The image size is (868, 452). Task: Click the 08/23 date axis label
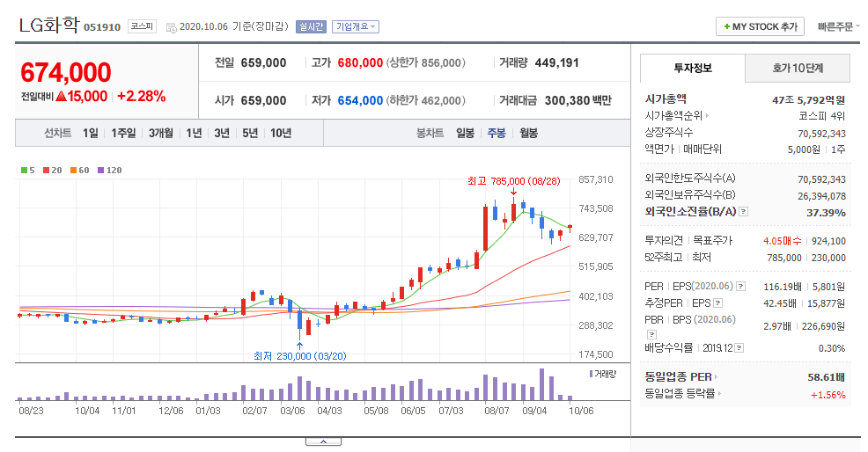tap(31, 411)
